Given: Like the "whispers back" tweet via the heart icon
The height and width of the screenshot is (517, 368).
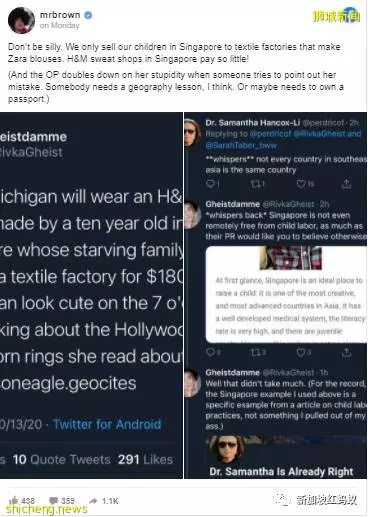Looking at the screenshot, I should (x=302, y=352).
